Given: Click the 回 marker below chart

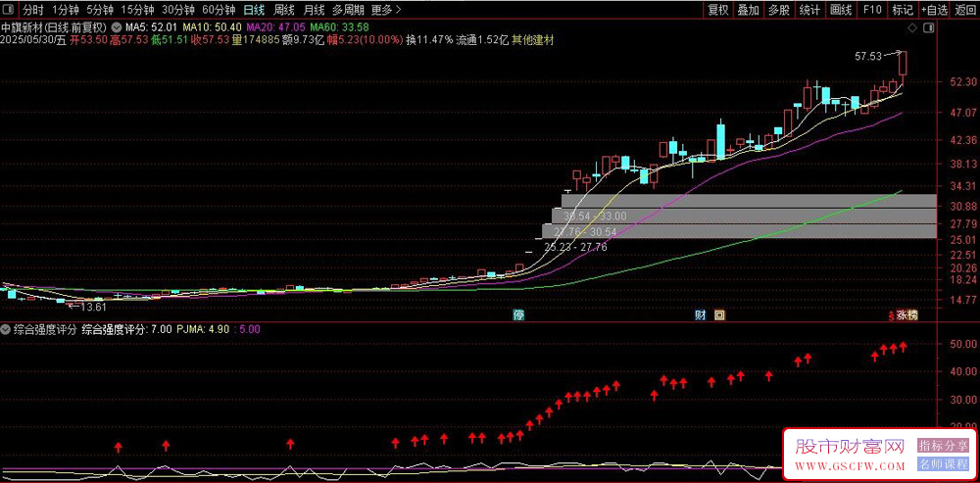Looking at the screenshot, I should tap(719, 315).
